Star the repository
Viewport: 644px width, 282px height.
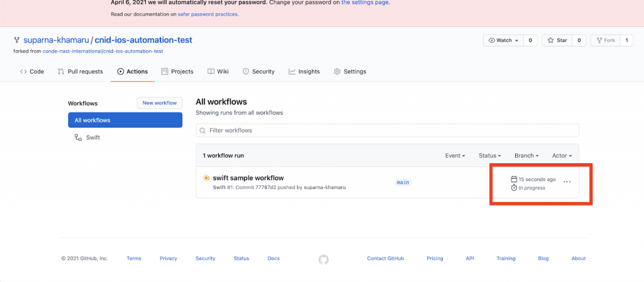[x=557, y=40]
